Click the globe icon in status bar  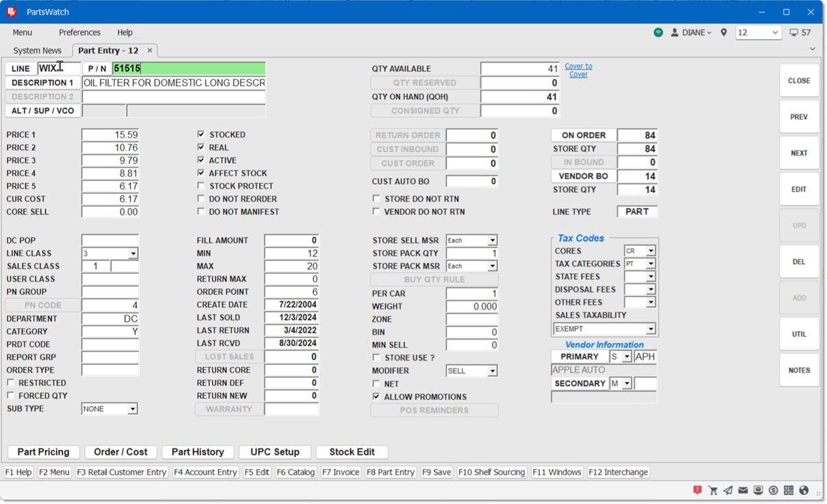pos(804,490)
